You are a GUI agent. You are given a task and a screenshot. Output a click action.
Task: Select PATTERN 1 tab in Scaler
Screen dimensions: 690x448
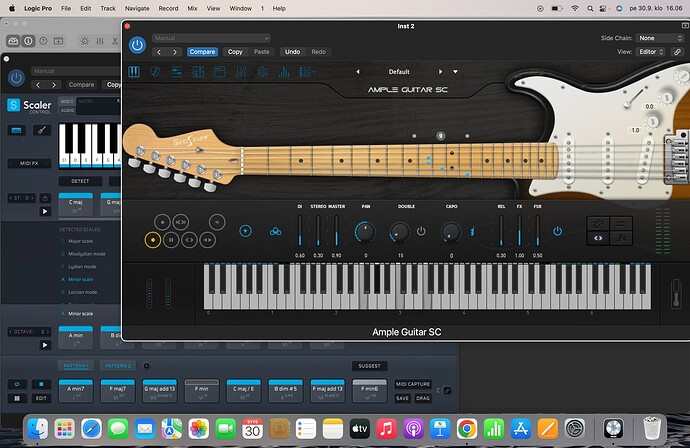[x=76, y=366]
